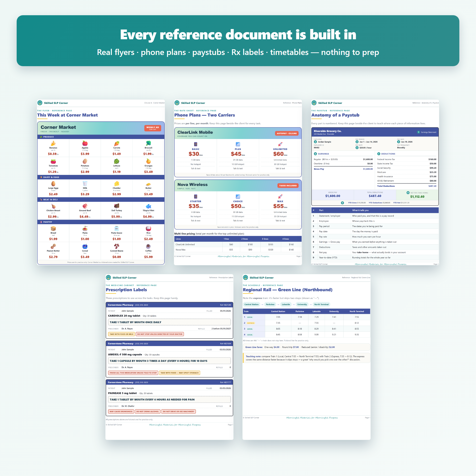Click the Tilapia Fillet fish icon
This screenshot has width=476, height=476.
(148, 206)
